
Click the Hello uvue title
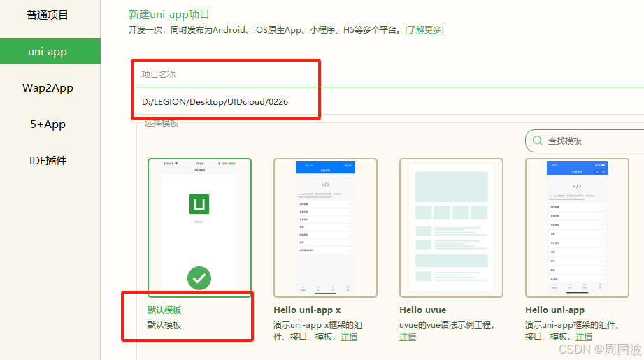coord(422,310)
